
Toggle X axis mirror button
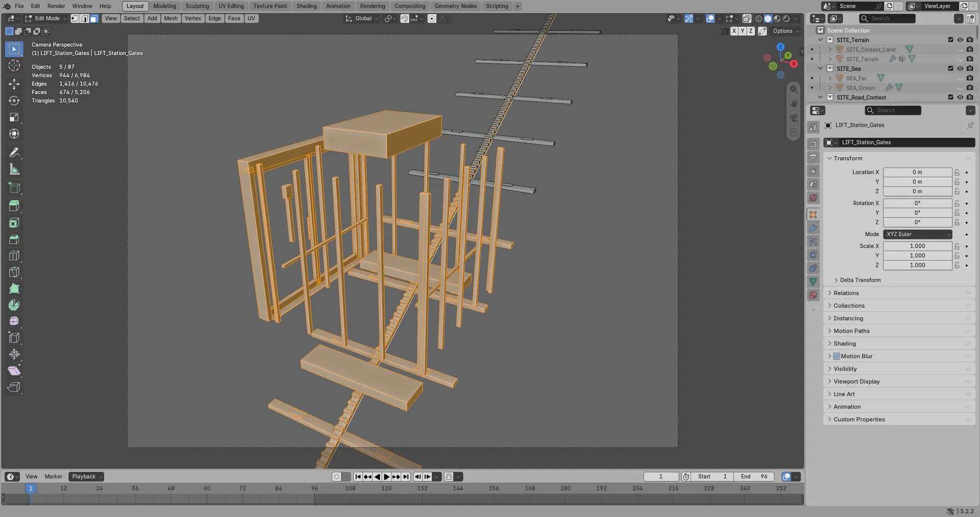(x=734, y=31)
